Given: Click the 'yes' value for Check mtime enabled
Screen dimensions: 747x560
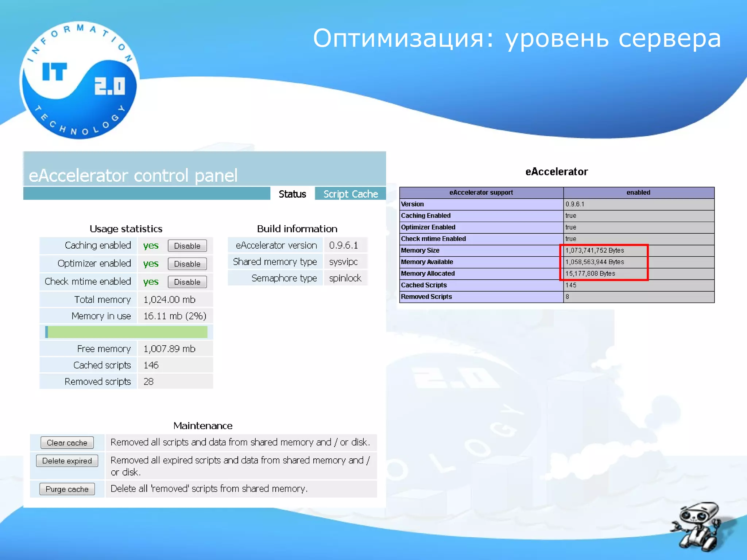Looking at the screenshot, I should coord(151,282).
